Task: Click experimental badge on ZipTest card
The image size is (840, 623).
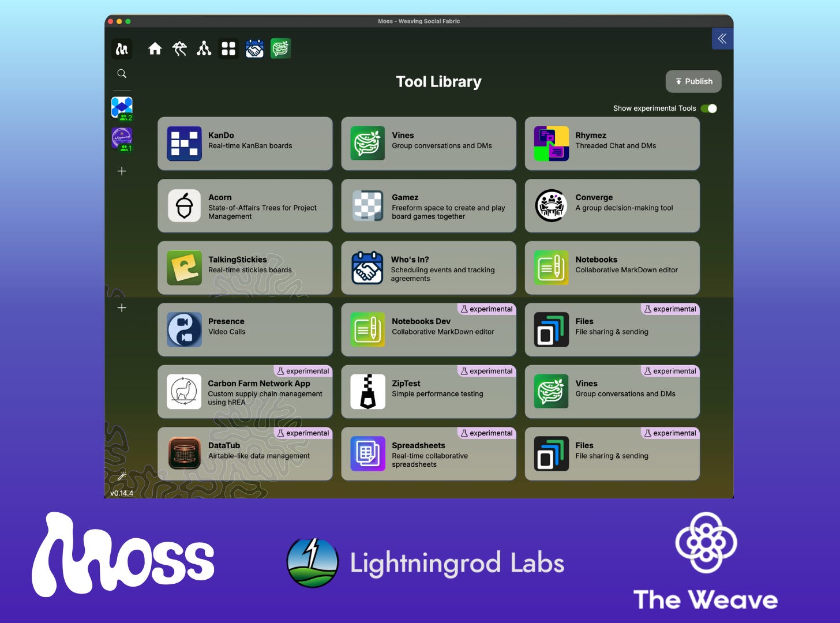Action: coord(487,371)
